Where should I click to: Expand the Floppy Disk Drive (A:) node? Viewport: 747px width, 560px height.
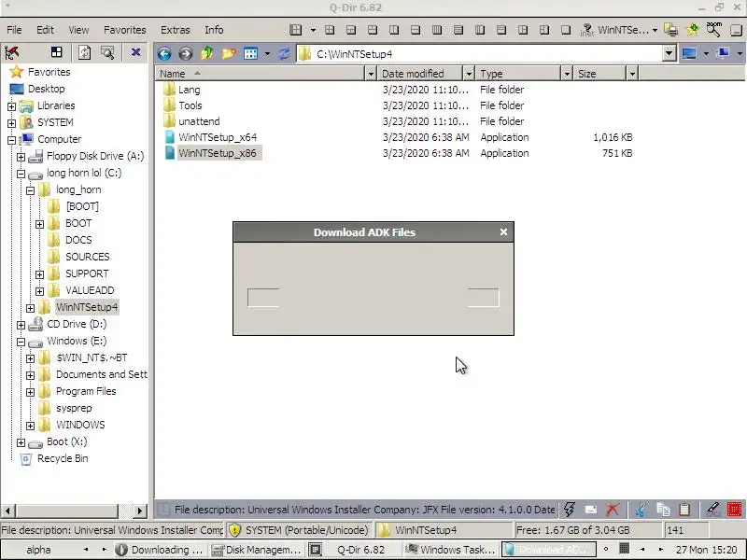pos(21,157)
